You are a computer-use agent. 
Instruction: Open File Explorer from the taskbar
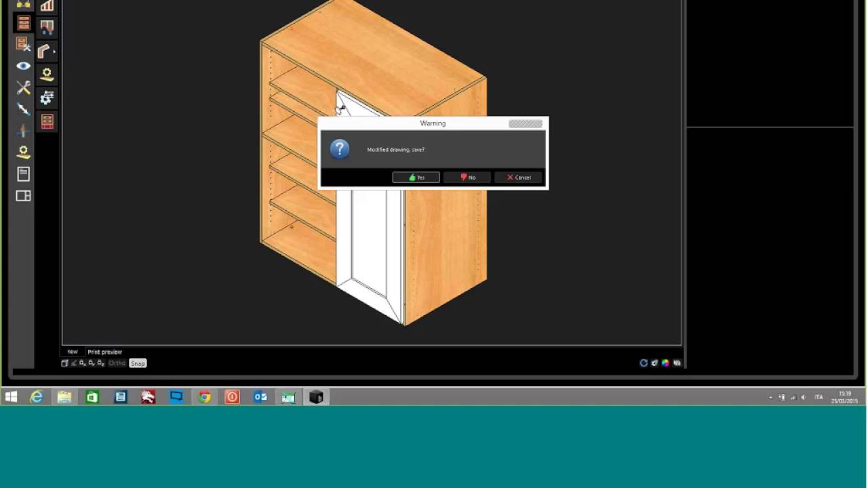click(x=64, y=397)
